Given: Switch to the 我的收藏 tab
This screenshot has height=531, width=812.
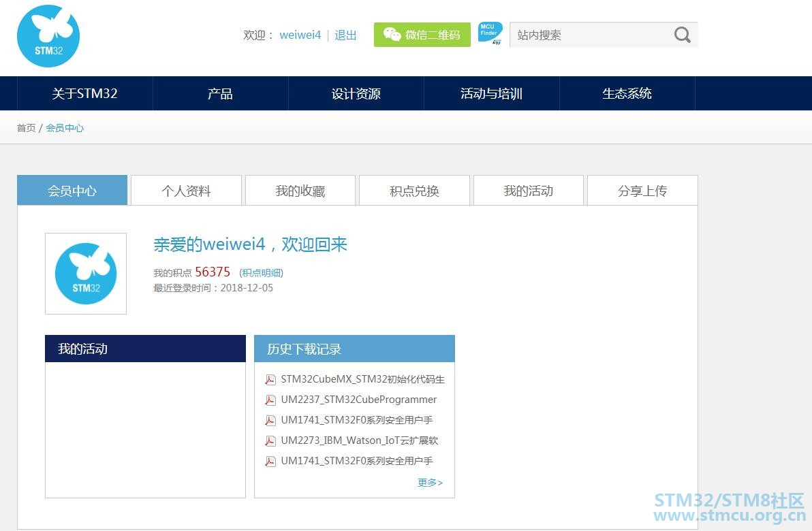Looking at the screenshot, I should tap(300, 191).
